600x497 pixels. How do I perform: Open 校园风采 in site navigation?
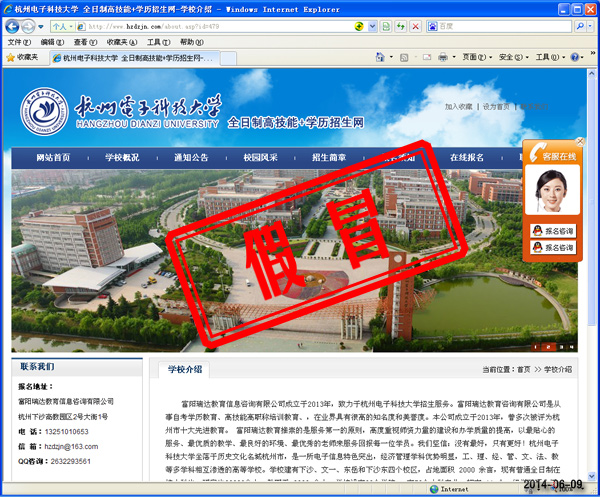coord(260,158)
